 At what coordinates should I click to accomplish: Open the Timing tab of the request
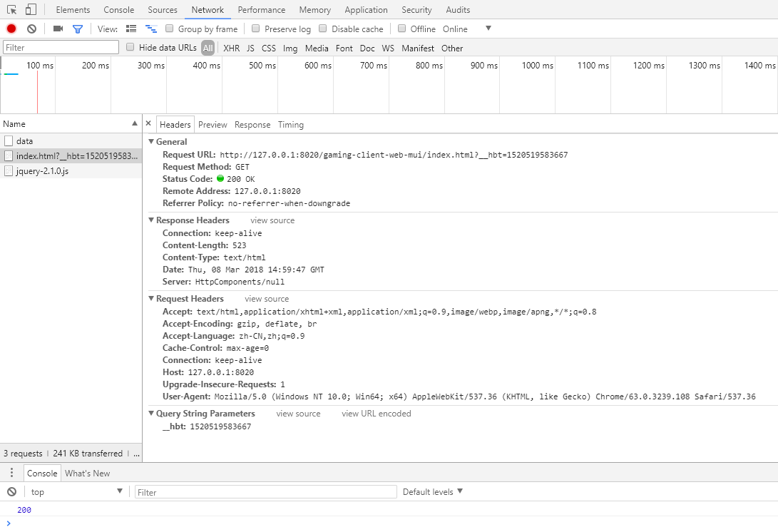290,124
